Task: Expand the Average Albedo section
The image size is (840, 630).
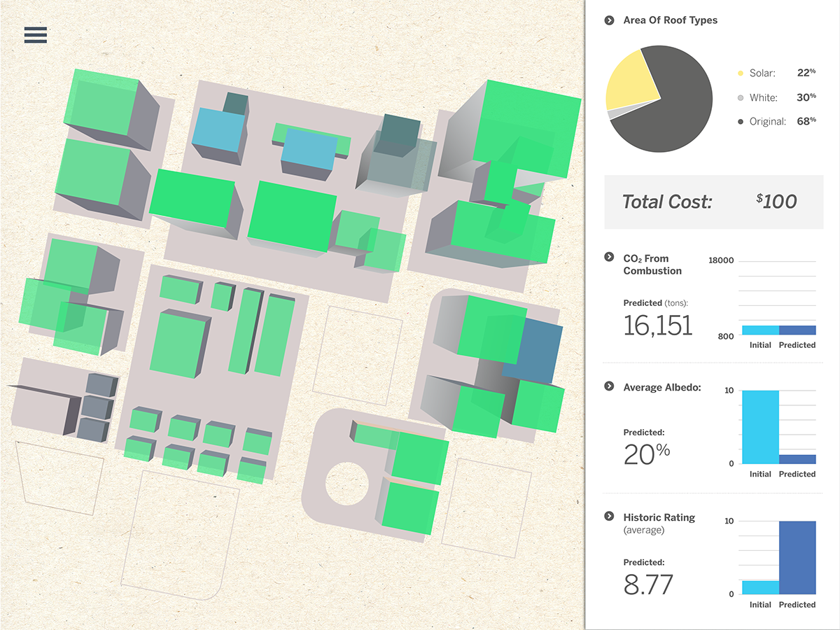Action: tap(609, 387)
